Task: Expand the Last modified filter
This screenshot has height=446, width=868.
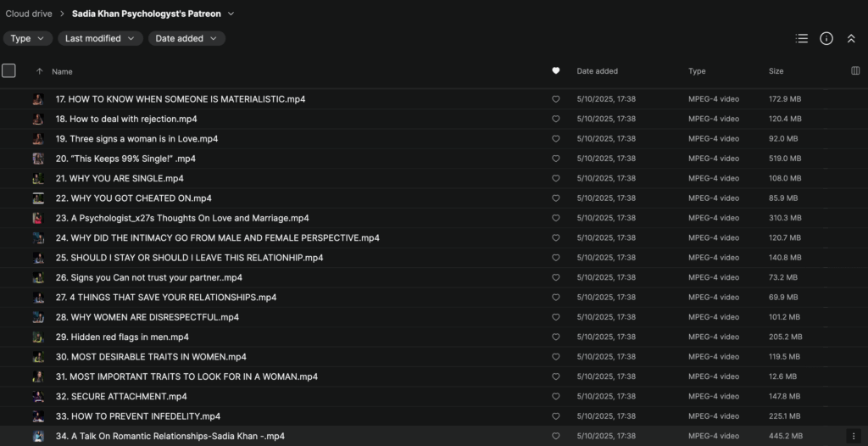Action: point(101,38)
